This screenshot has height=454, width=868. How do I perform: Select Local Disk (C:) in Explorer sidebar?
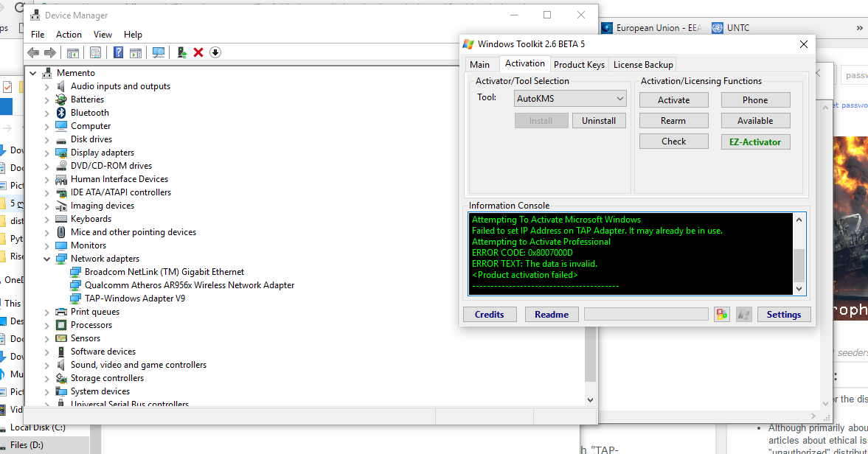pos(38,427)
